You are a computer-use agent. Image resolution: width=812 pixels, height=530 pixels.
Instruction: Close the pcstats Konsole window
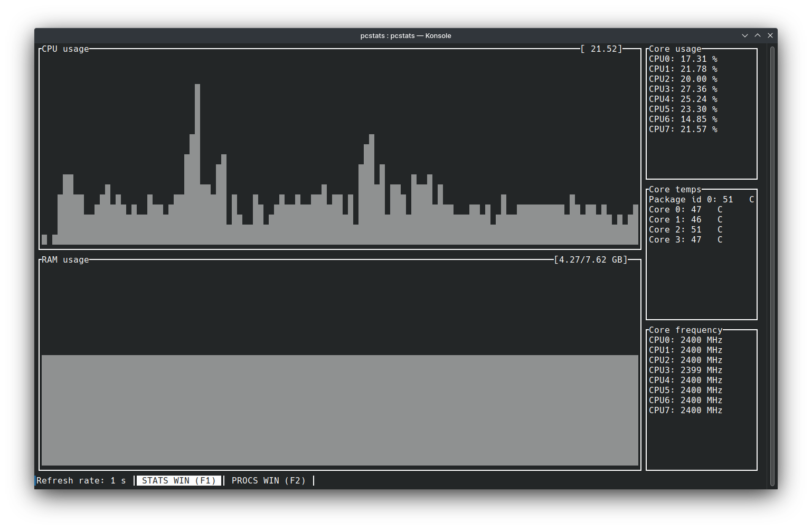click(x=770, y=35)
